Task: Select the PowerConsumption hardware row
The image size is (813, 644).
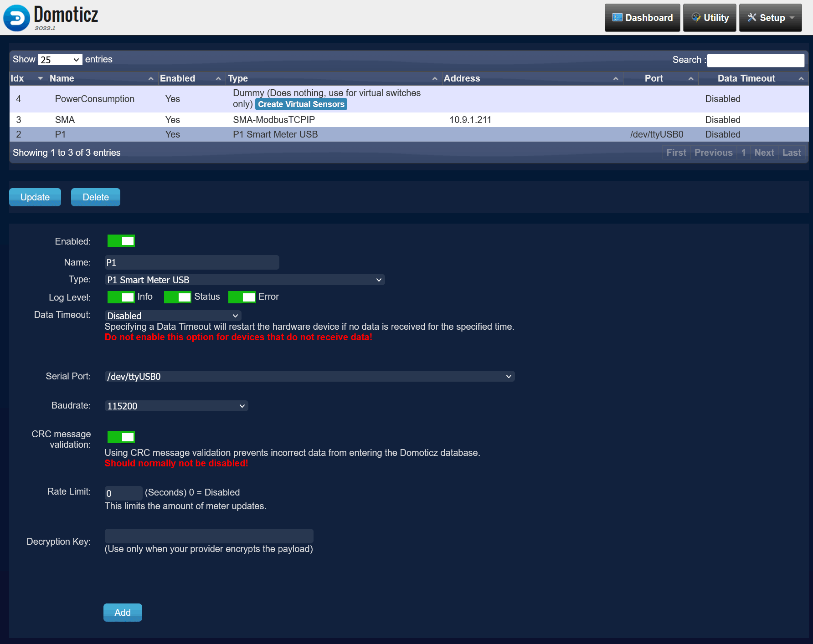Action: tap(409, 99)
